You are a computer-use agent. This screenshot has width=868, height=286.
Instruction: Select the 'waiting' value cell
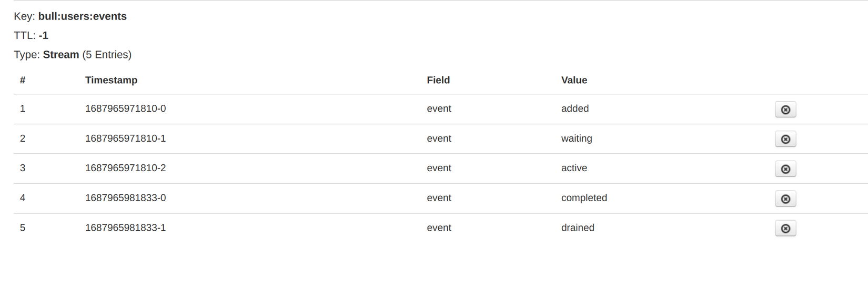tap(576, 139)
